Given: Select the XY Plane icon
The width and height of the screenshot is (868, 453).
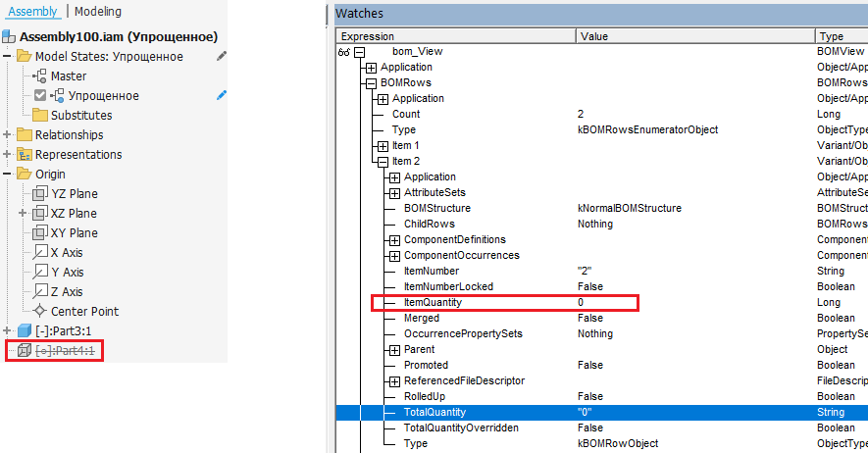Looking at the screenshot, I should tap(40, 232).
